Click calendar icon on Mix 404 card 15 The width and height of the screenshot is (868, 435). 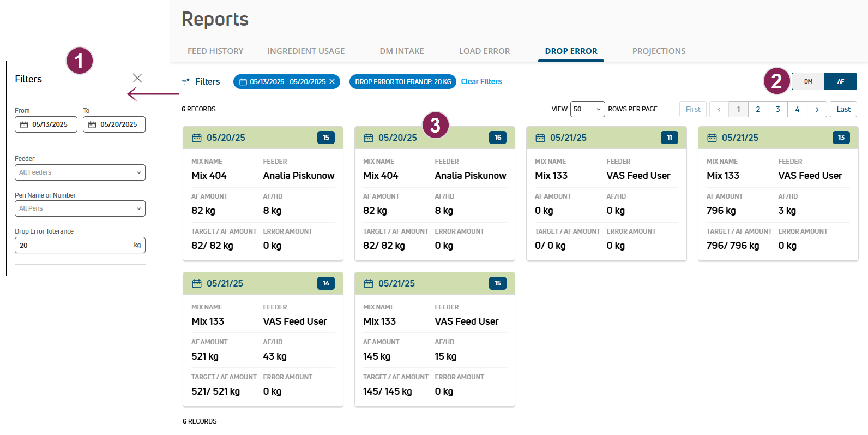click(197, 138)
